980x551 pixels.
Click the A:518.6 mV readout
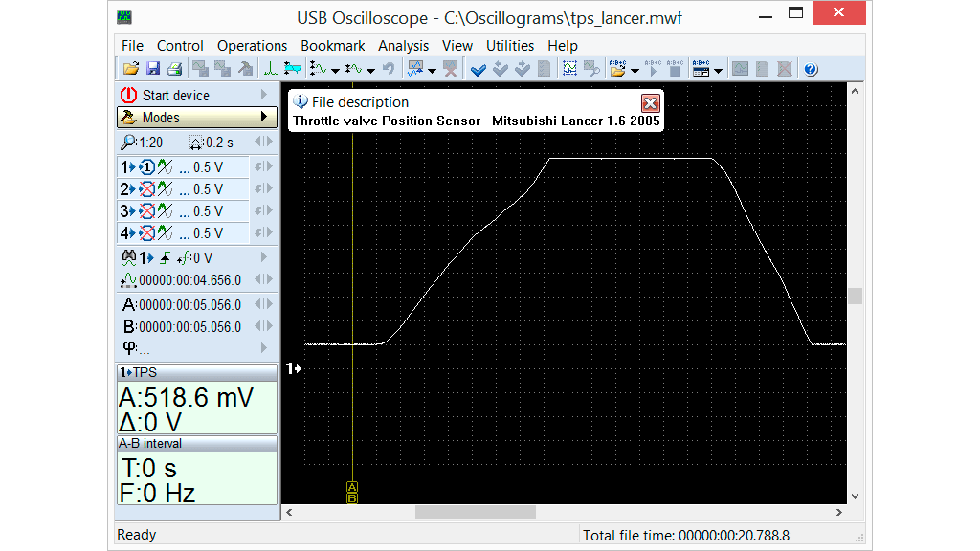[x=187, y=397]
